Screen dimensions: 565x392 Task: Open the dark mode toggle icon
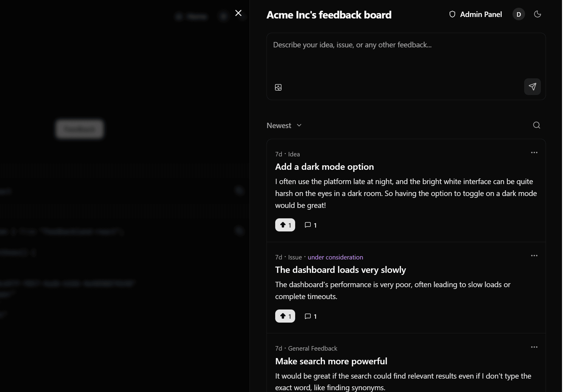pos(538,14)
